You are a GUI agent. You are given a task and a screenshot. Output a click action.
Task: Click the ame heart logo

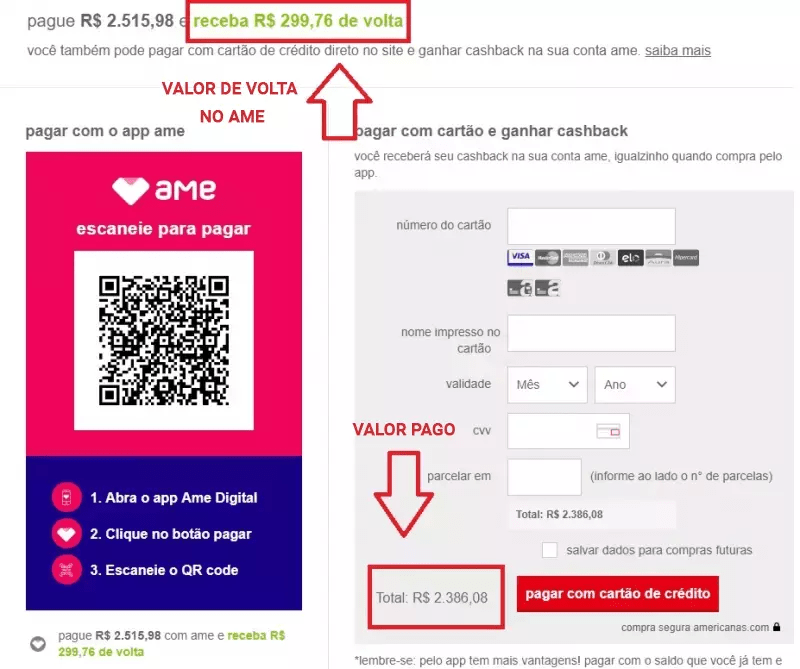click(x=131, y=190)
